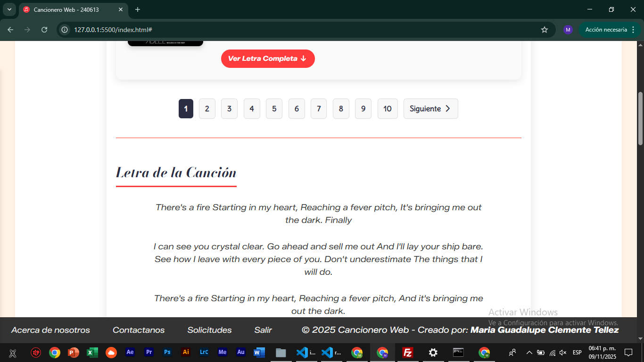The height and width of the screenshot is (362, 644).
Task: Launch Photoshop from the taskbar
Action: coord(167,352)
